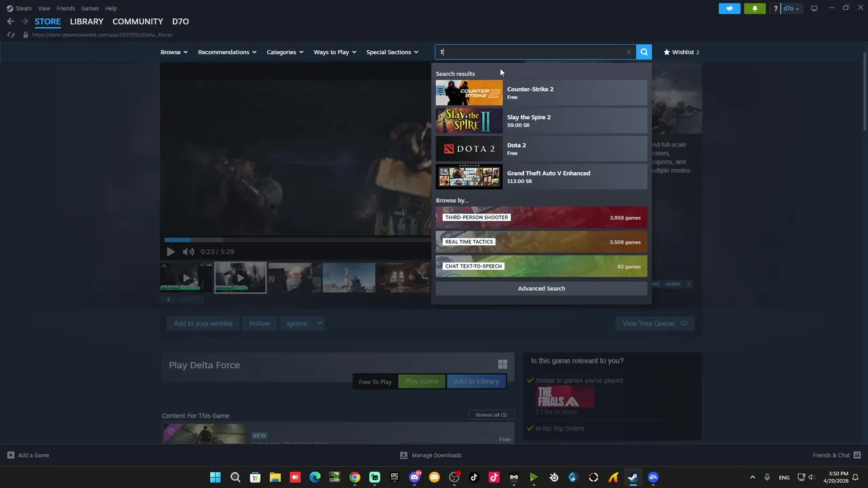Open Discord from the taskbar

tap(414, 477)
